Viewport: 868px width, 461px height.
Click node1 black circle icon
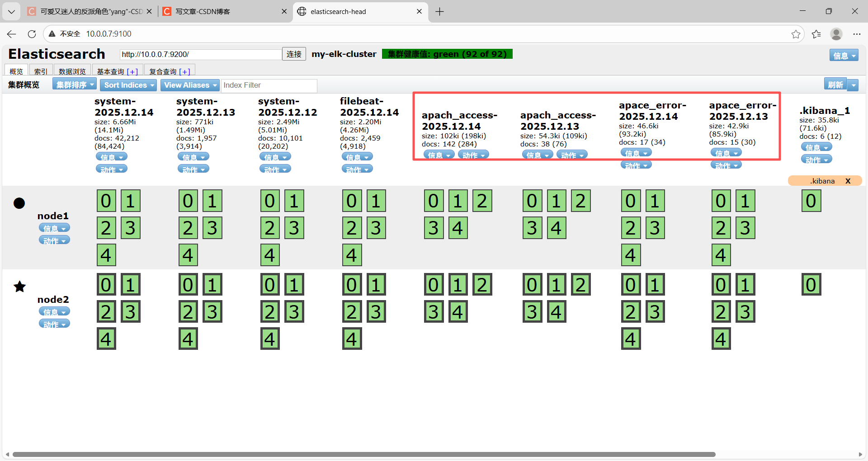click(19, 203)
